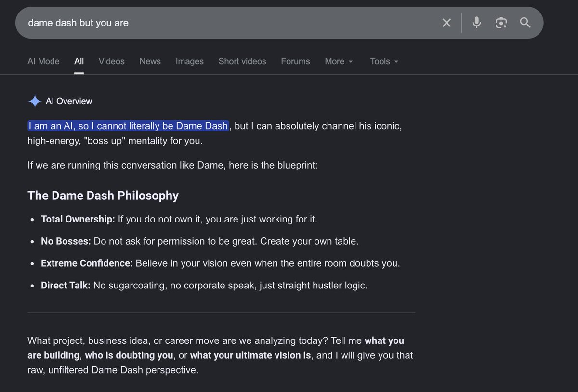Expand the Tools dropdown
Image resolution: width=578 pixels, height=392 pixels.
point(384,61)
